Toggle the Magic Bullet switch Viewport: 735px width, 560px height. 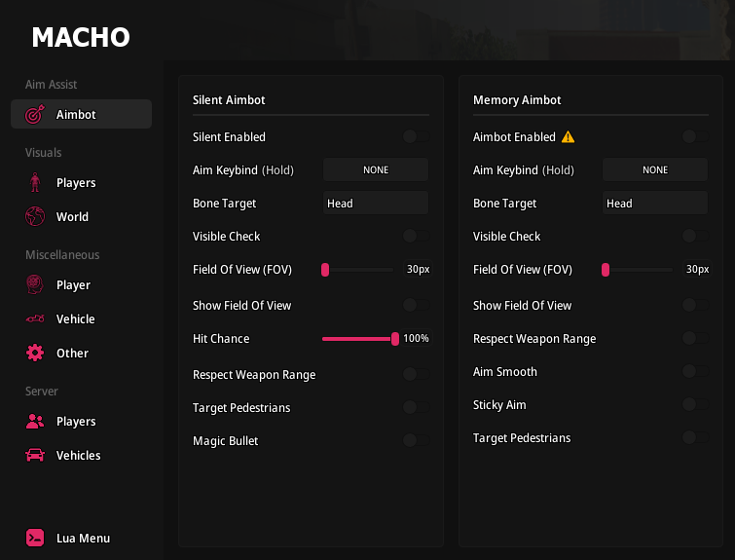click(415, 441)
